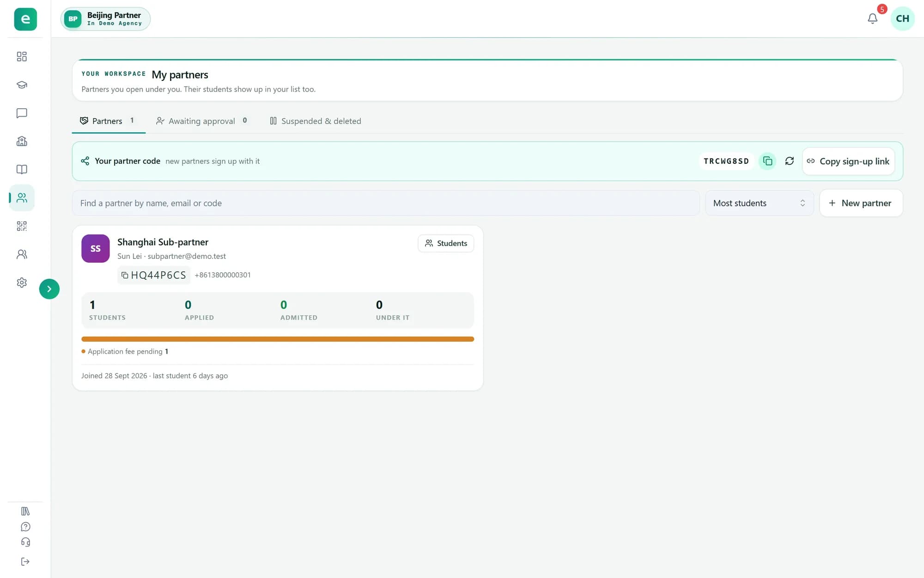Switch to the Awaiting approval tab
924x578 pixels.
point(202,121)
